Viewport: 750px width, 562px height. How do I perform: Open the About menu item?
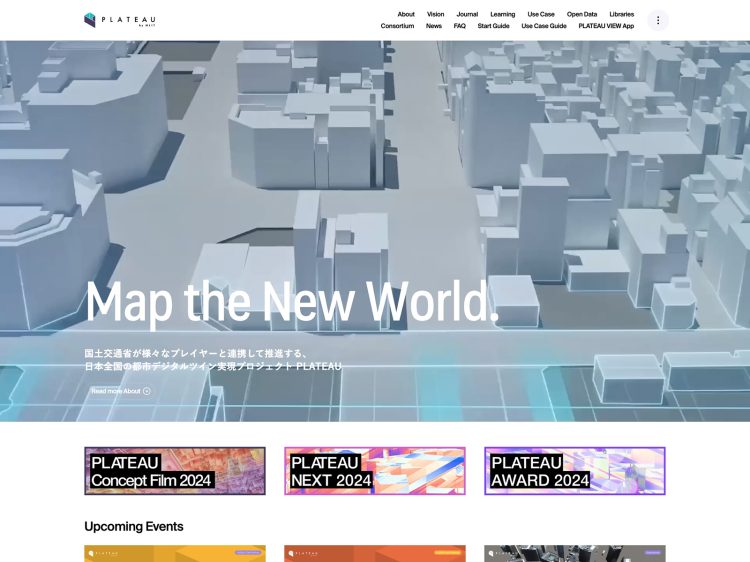tap(406, 14)
